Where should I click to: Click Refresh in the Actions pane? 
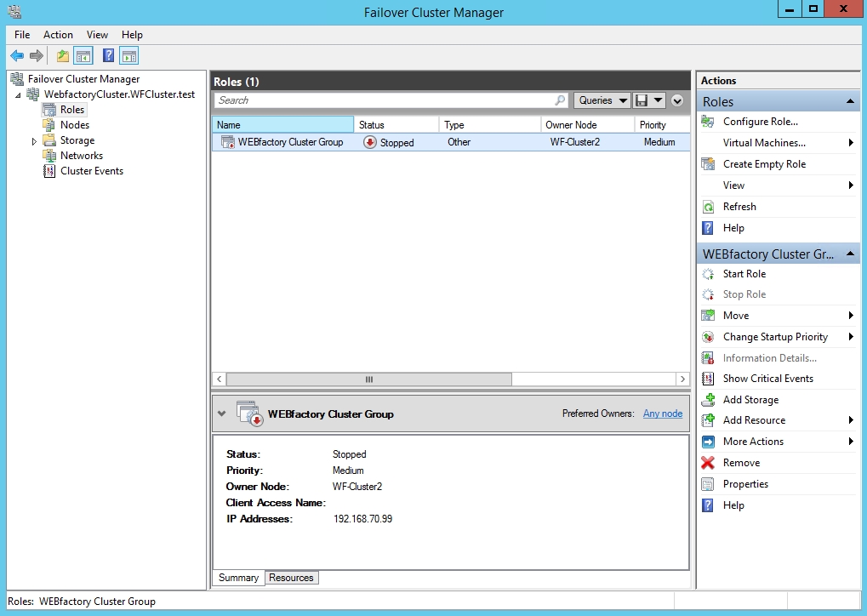[x=739, y=207]
